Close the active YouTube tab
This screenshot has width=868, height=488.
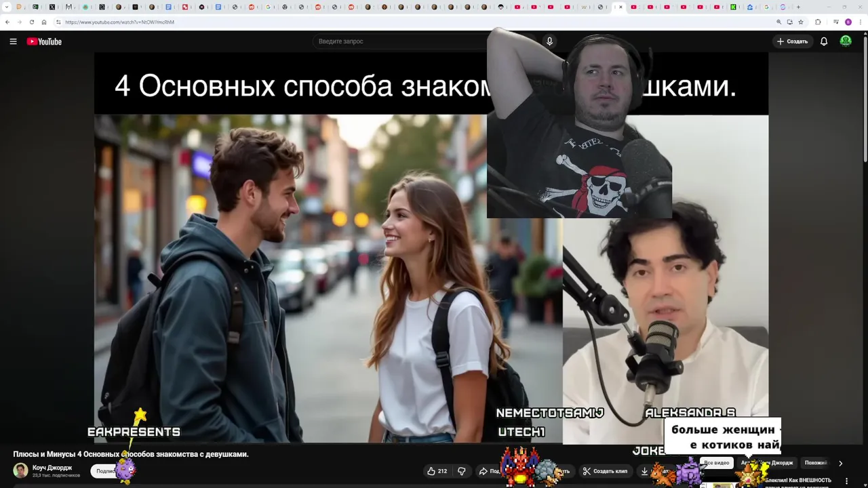(621, 7)
